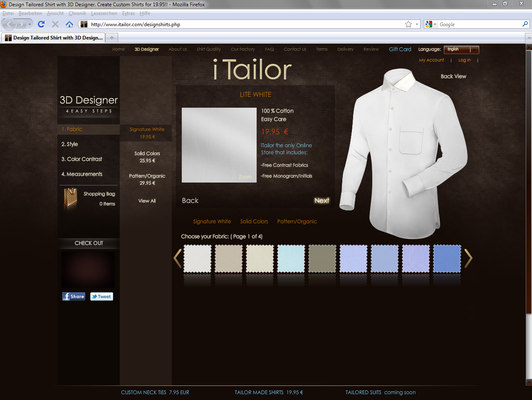Open a new tab with the plus button
The height and width of the screenshot is (400, 532).
click(111, 37)
